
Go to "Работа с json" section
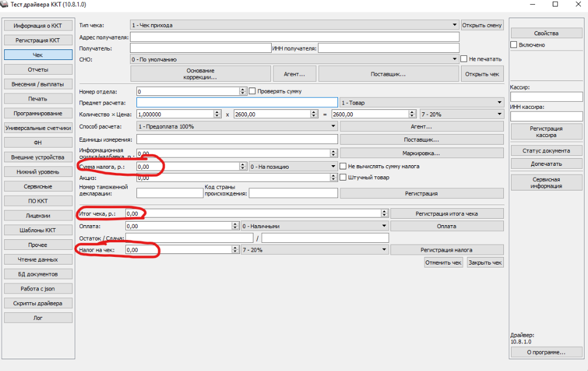point(38,289)
